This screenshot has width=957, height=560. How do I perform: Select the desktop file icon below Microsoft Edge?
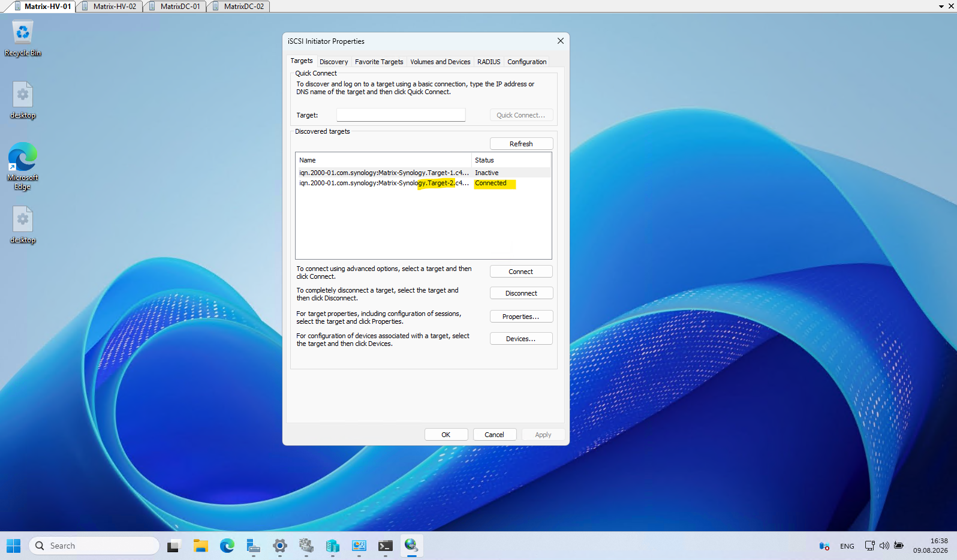pos(23,225)
